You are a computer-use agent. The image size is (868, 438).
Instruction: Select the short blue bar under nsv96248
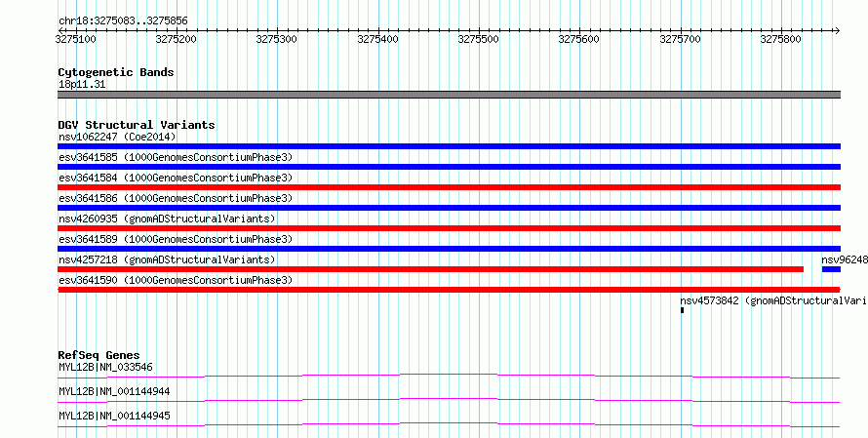point(832,269)
